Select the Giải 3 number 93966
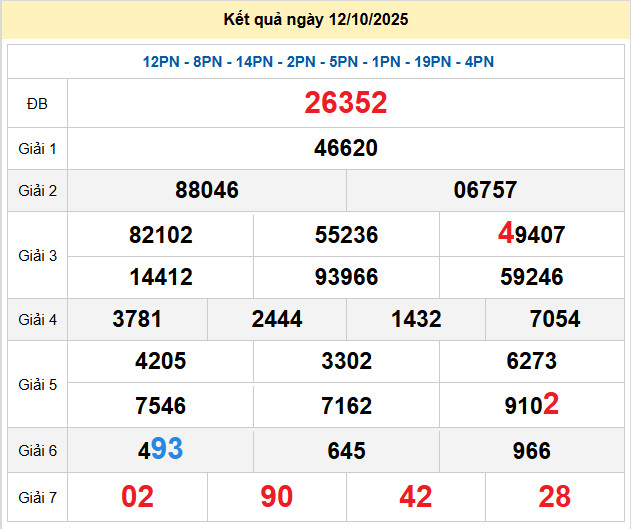Viewport: 631px width, 529px height. click(x=346, y=277)
